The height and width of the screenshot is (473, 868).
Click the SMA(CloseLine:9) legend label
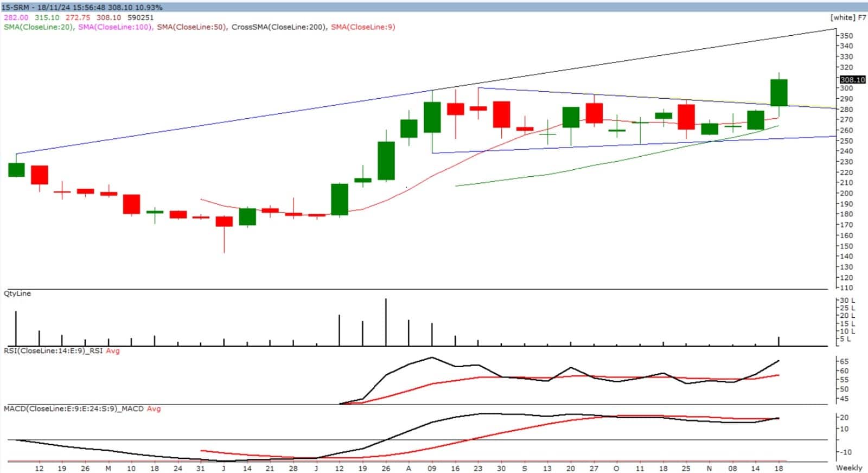(363, 27)
